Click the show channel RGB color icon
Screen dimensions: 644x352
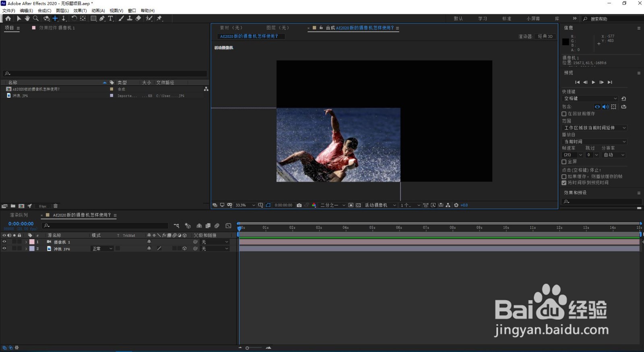coord(314,205)
